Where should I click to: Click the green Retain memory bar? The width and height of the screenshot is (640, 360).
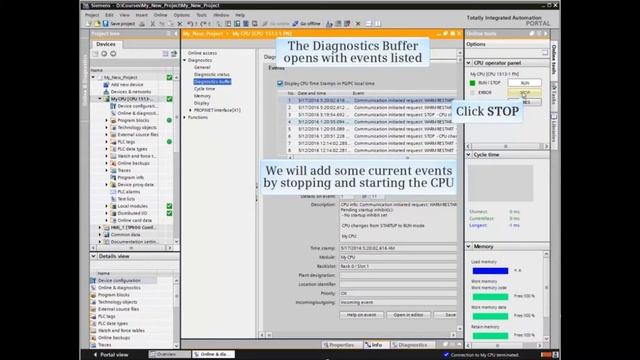pos(490,336)
